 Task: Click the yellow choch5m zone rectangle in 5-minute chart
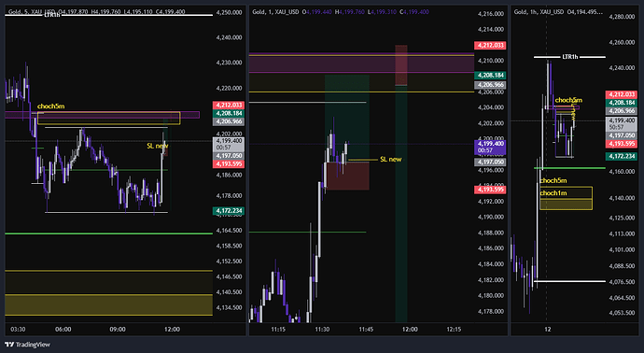[108, 119]
